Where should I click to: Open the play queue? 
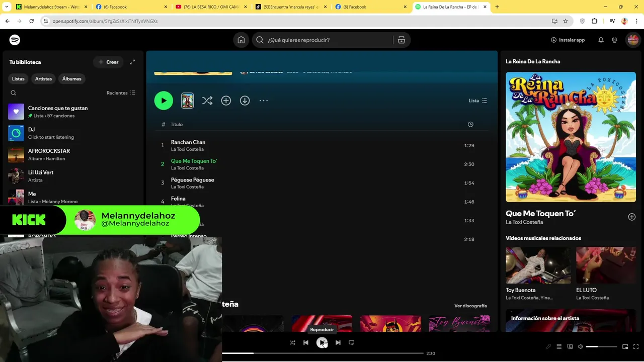click(559, 346)
